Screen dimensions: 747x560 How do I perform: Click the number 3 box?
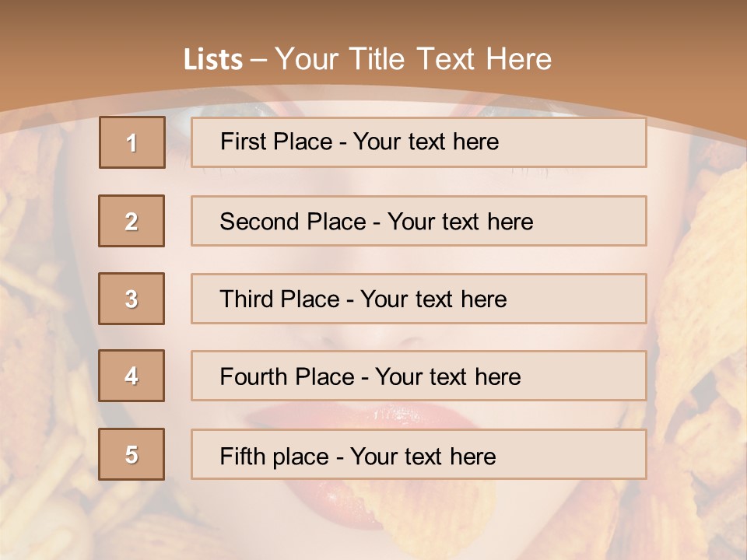coord(132,299)
